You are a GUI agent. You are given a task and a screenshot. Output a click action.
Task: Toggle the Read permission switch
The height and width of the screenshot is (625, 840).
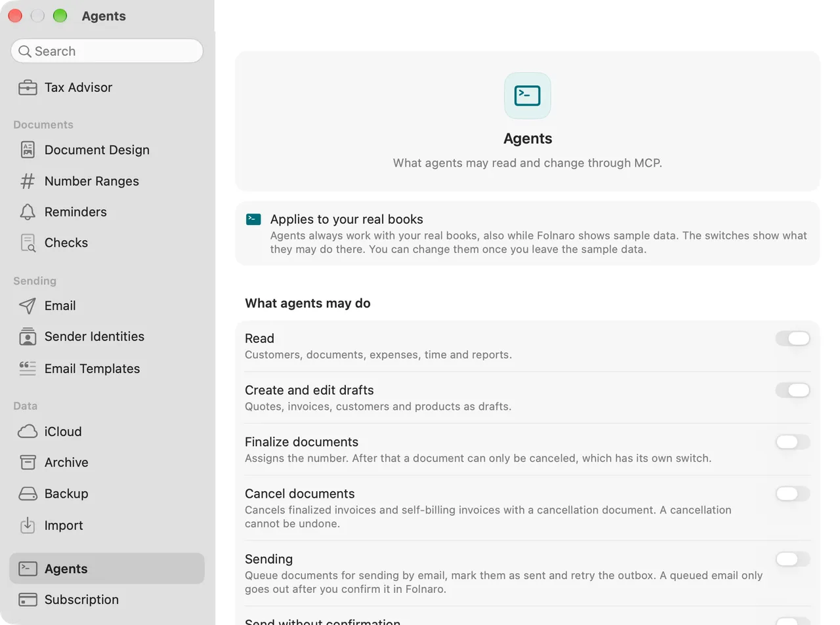coord(793,338)
